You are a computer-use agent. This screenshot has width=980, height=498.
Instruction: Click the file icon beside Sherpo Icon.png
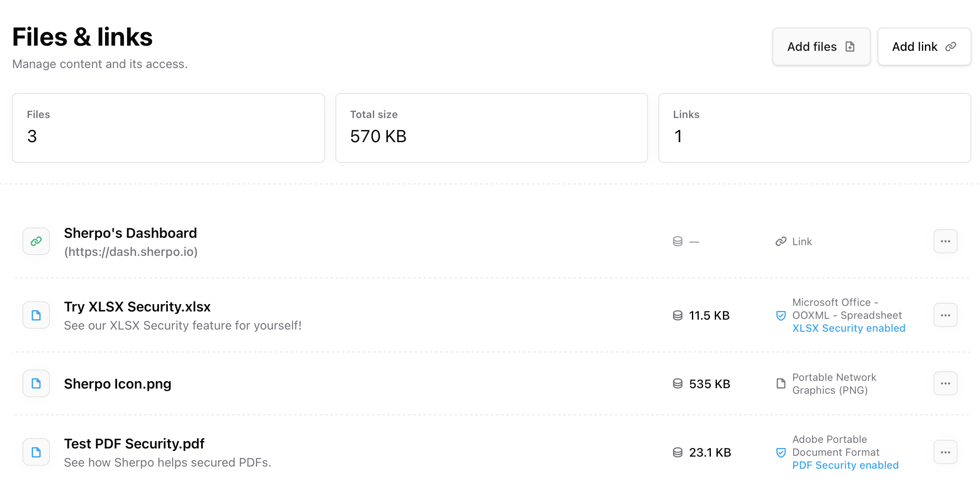[x=36, y=383]
